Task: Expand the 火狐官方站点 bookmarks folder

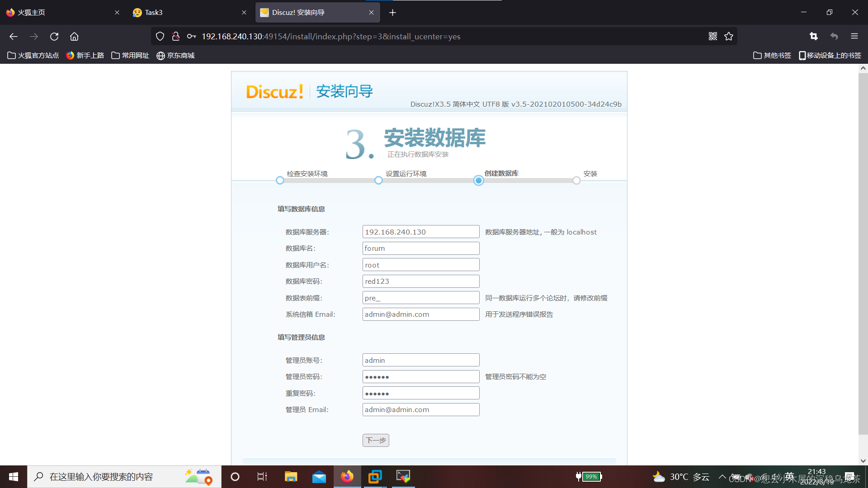Action: [x=33, y=55]
